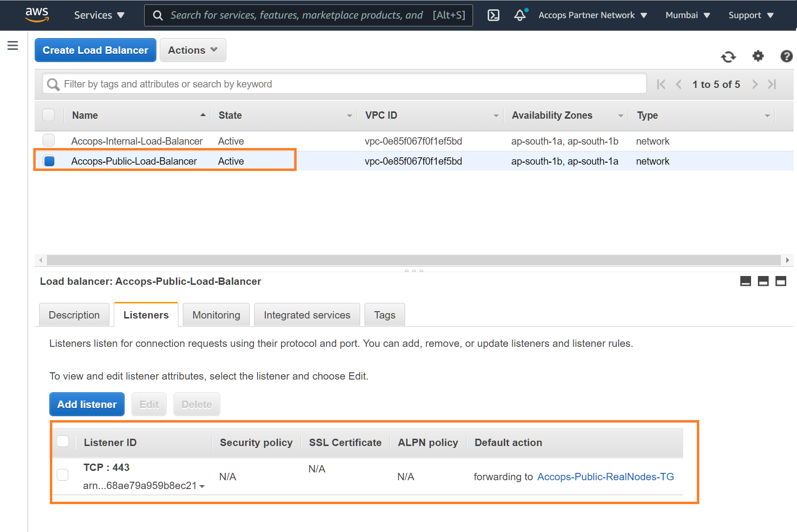The height and width of the screenshot is (532, 797).
Task: Open the Actions dropdown
Action: pos(193,50)
